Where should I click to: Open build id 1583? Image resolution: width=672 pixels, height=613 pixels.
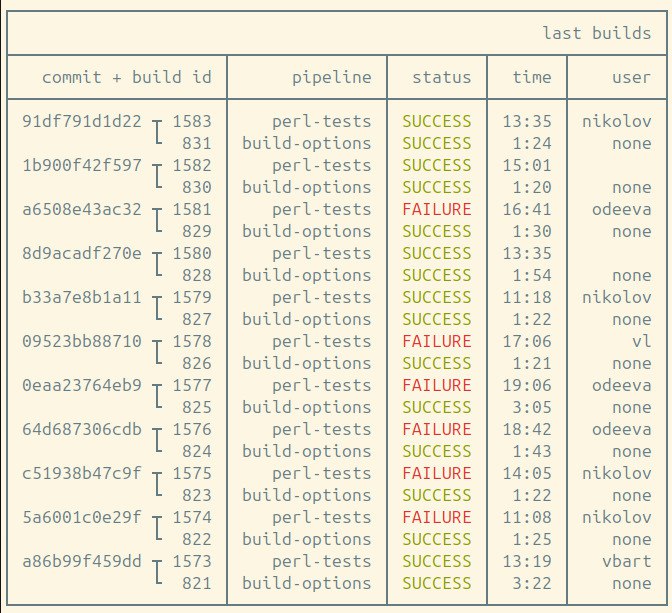point(192,121)
